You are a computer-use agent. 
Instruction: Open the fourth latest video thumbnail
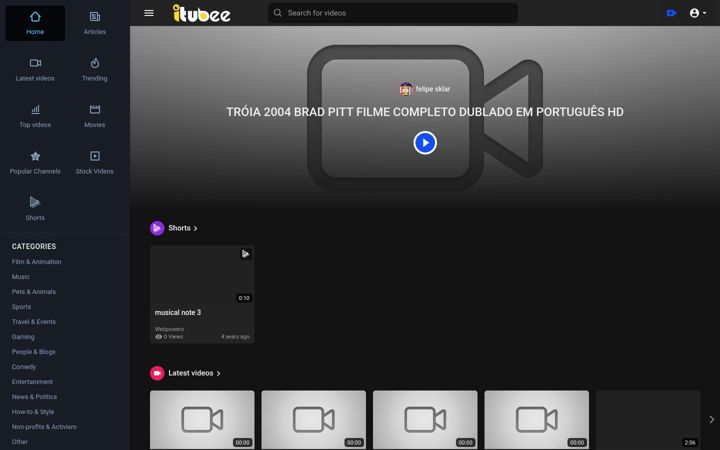(x=537, y=420)
